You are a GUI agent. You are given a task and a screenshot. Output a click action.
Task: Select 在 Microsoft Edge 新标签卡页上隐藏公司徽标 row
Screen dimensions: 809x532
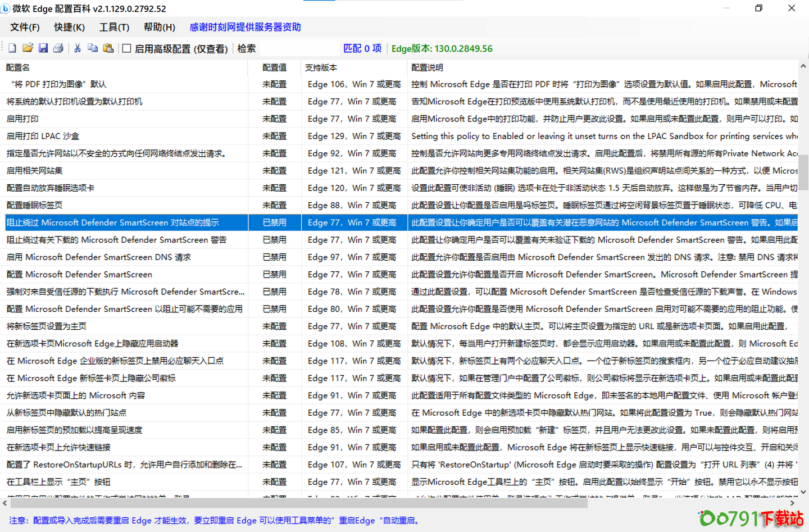tap(399, 379)
